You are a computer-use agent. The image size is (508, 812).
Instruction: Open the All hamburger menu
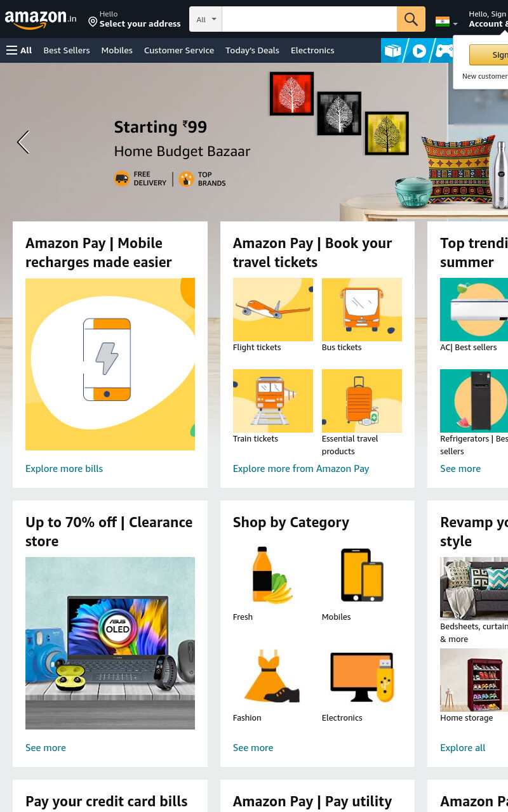point(19,50)
